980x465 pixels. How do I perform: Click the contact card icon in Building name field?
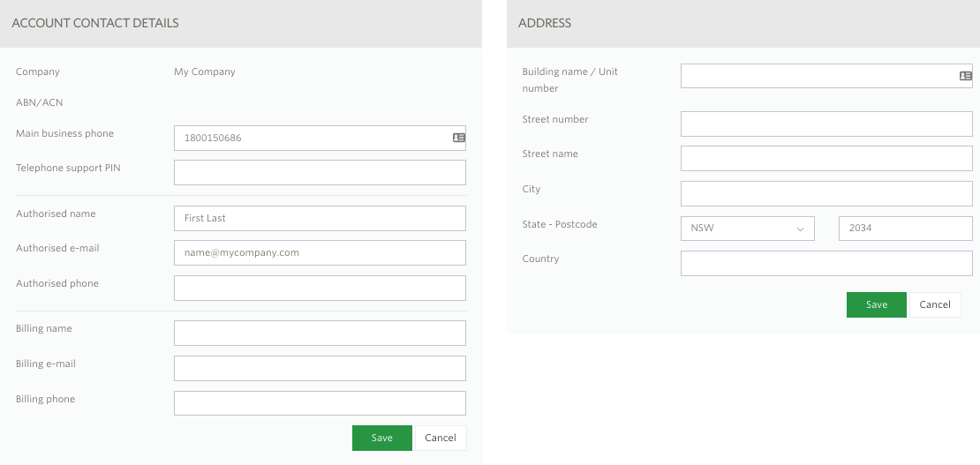click(x=966, y=76)
